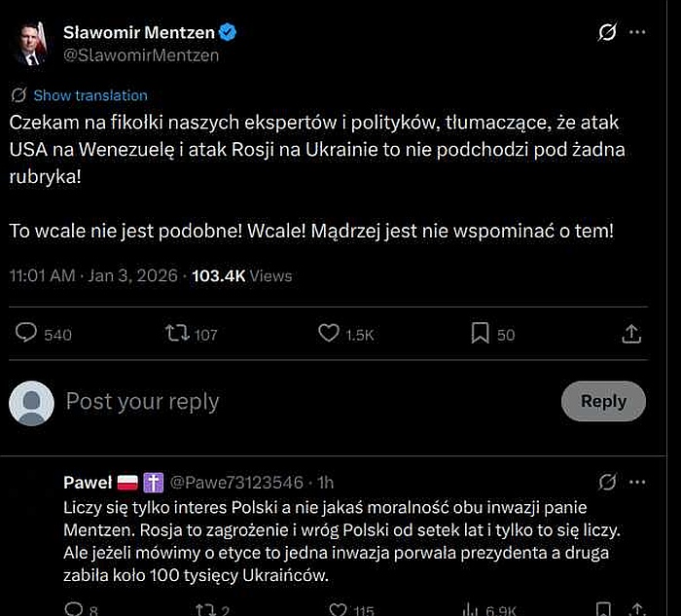The width and height of the screenshot is (681, 616).
Task: Click Grok icon on Paweł's reply
Action: coord(607,482)
